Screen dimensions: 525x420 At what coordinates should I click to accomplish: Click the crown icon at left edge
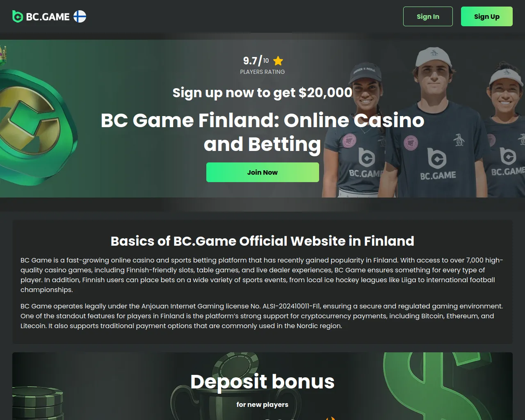coord(3,55)
